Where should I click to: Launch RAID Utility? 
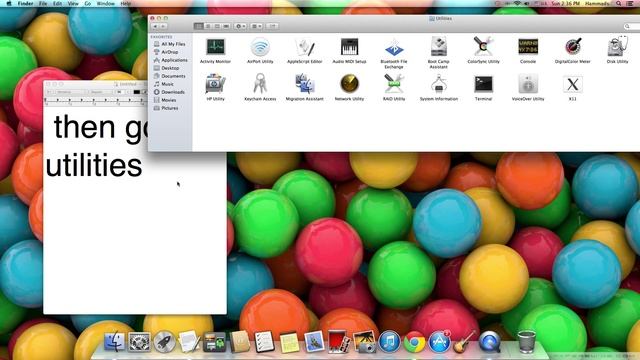394,87
